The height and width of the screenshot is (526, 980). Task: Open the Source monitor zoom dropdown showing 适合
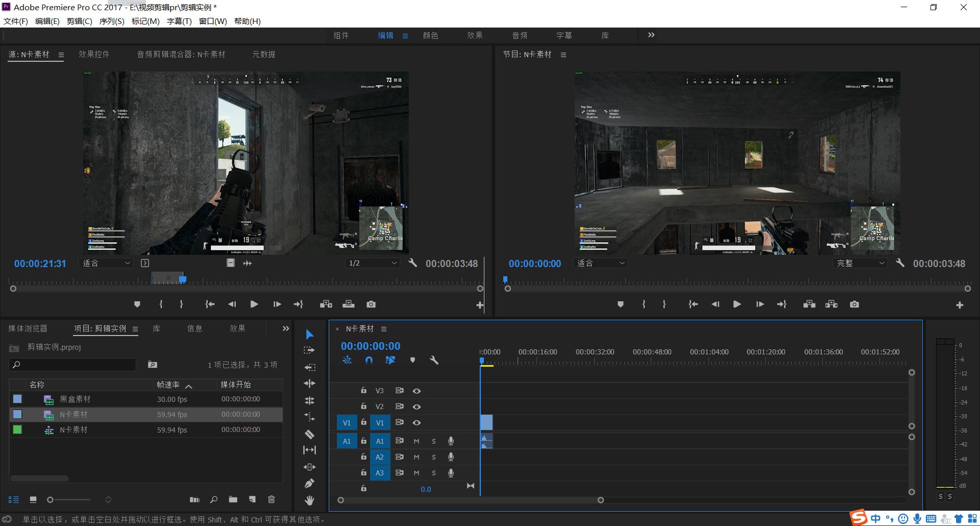[106, 264]
